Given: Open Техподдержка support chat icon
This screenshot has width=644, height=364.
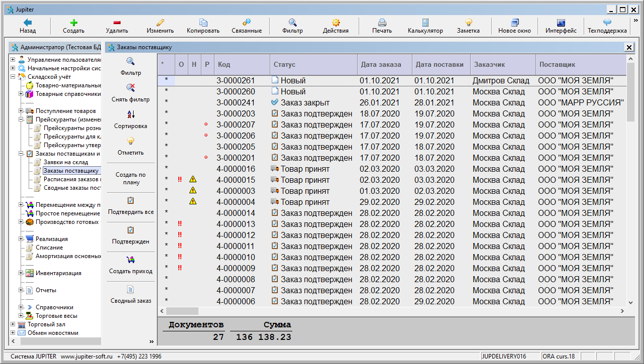Looking at the screenshot, I should (x=607, y=23).
